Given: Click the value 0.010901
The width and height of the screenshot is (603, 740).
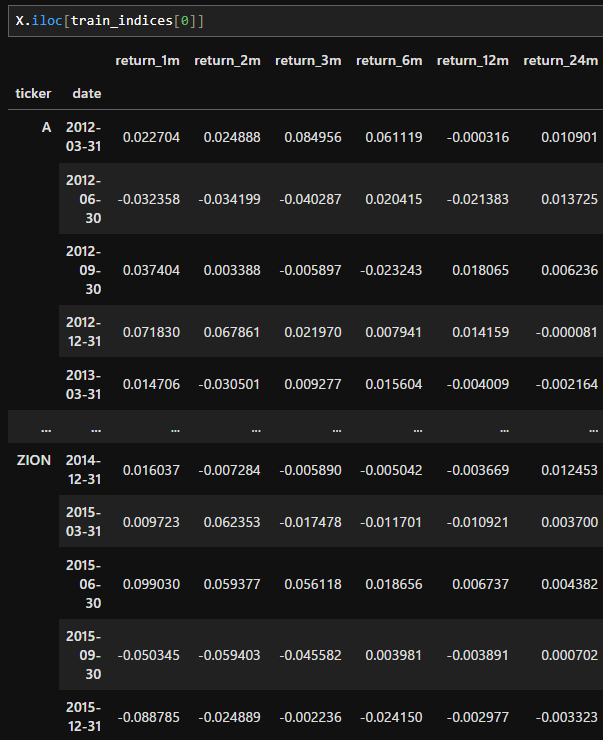Looking at the screenshot, I should [569, 137].
